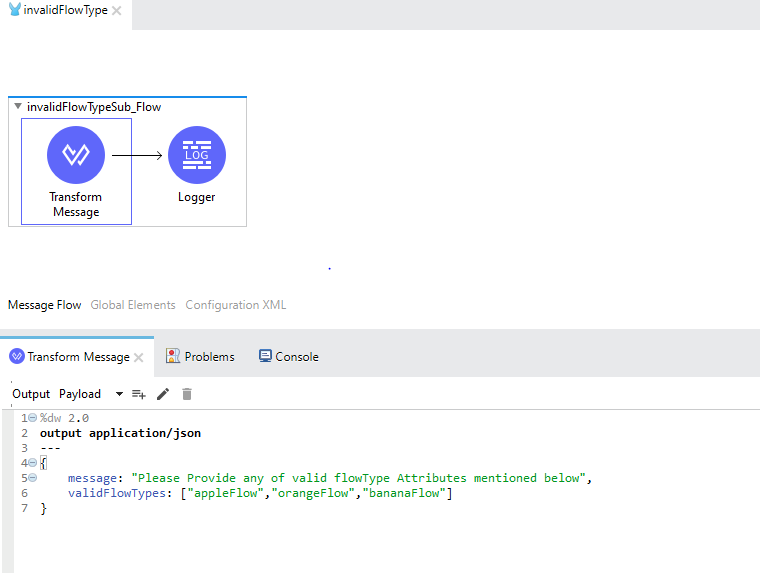Collapse the invalidFlowTypeSub_Flow triangle

[18, 107]
